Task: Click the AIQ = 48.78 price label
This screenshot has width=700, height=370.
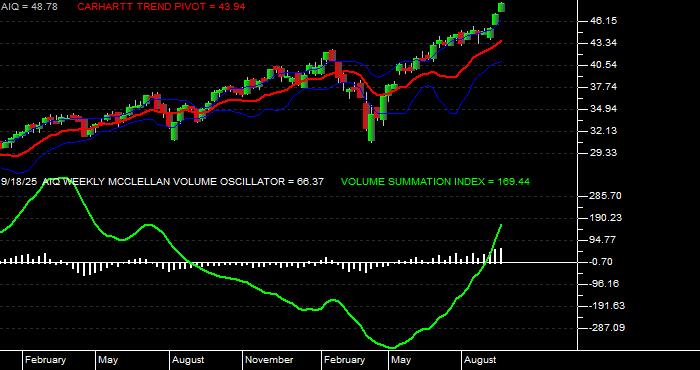Action: coord(29,7)
